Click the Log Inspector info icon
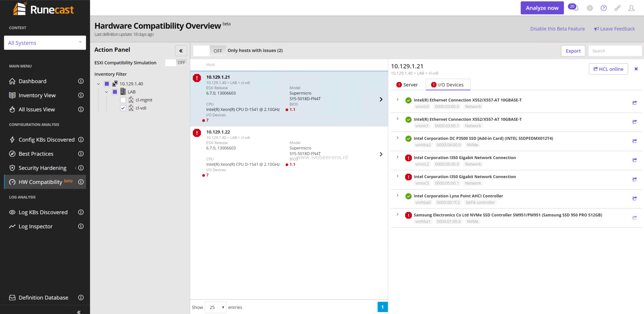 point(81,226)
